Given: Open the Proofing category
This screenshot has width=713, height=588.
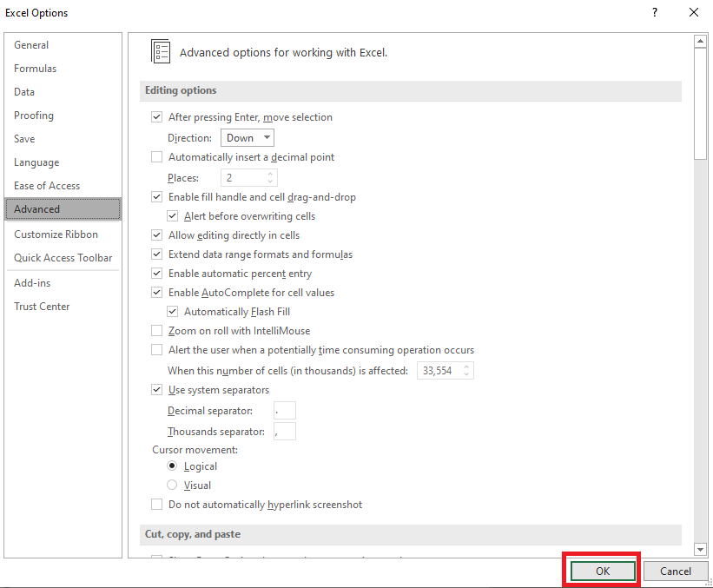Looking at the screenshot, I should click(x=63, y=116).
